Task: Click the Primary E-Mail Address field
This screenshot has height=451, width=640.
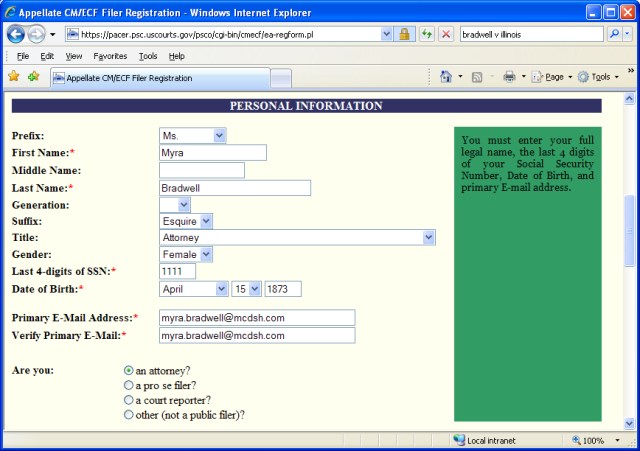Action: tap(257, 318)
